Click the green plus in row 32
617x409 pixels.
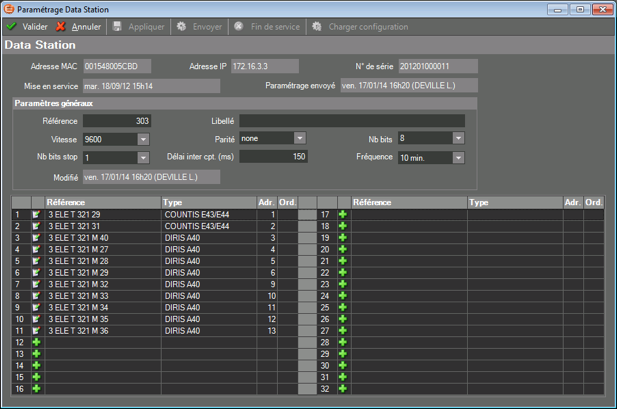pyautogui.click(x=342, y=388)
